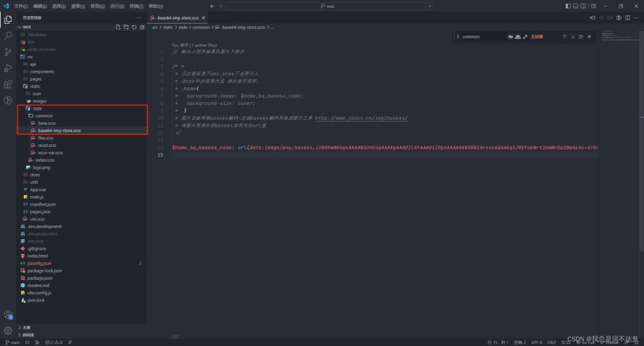Collapse the style folder in explorer

click(37, 108)
